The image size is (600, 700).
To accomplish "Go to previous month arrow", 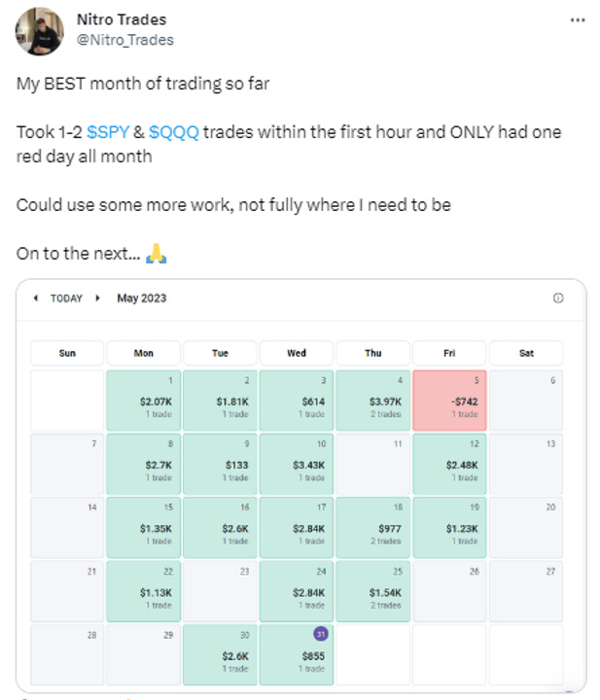I will (x=36, y=297).
